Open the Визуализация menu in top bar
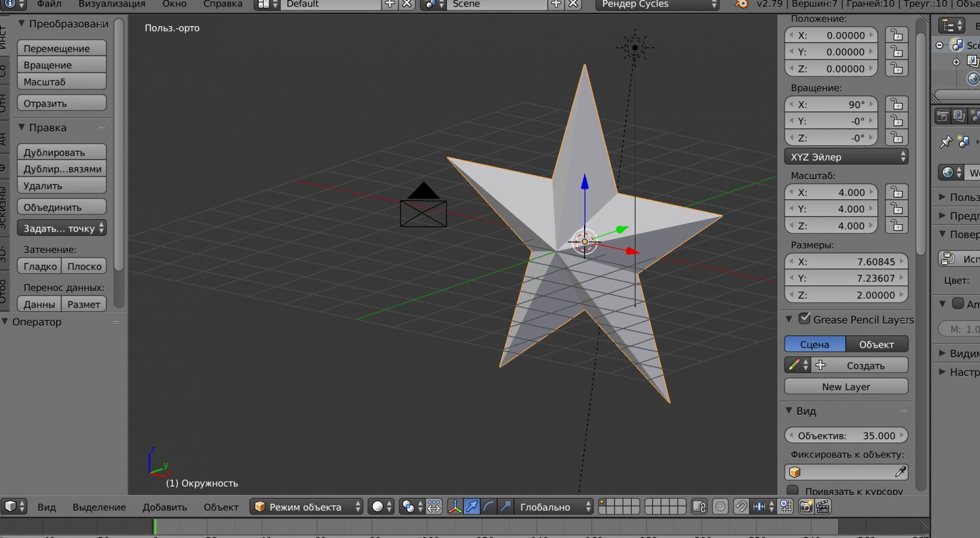The height and width of the screenshot is (538, 980). pos(112,5)
